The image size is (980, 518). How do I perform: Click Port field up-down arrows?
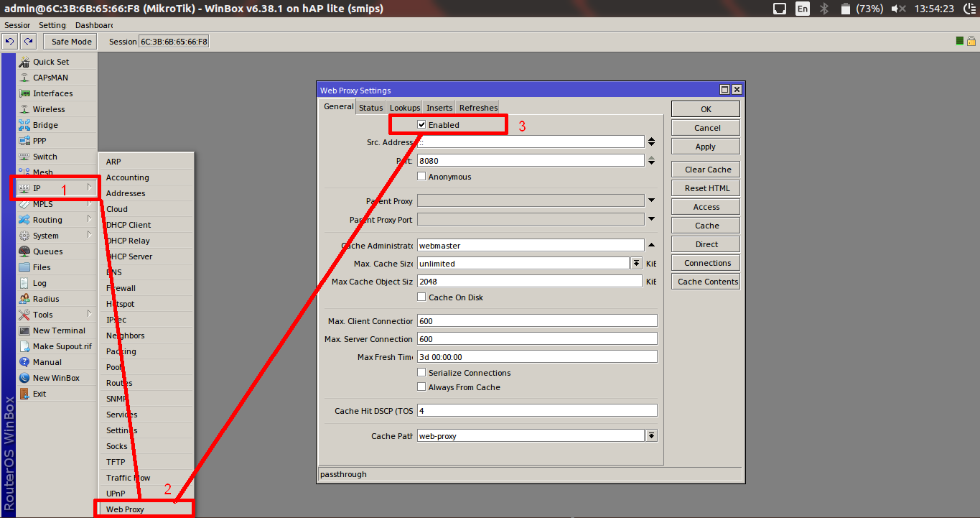[651, 160]
